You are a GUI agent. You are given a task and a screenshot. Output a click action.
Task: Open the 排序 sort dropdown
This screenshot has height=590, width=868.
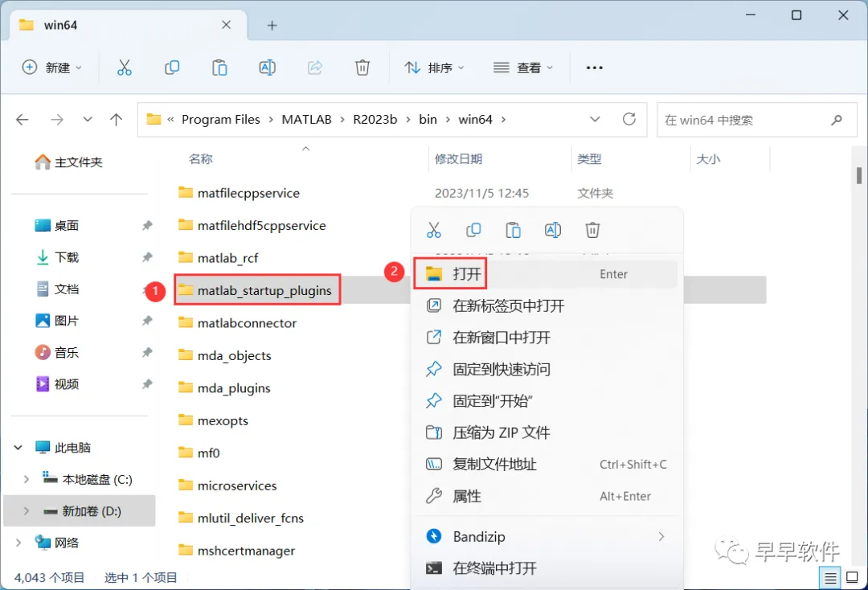point(435,68)
